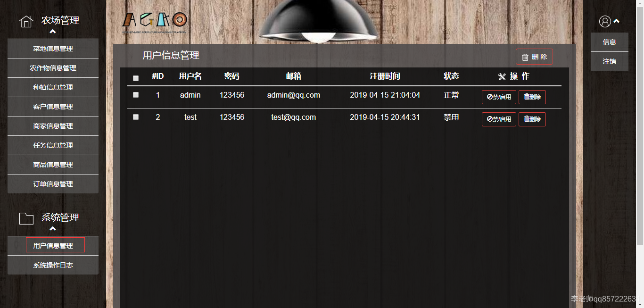Image resolution: width=644 pixels, height=308 pixels.
Task: Click the 注册时间 column header
Action: [385, 76]
